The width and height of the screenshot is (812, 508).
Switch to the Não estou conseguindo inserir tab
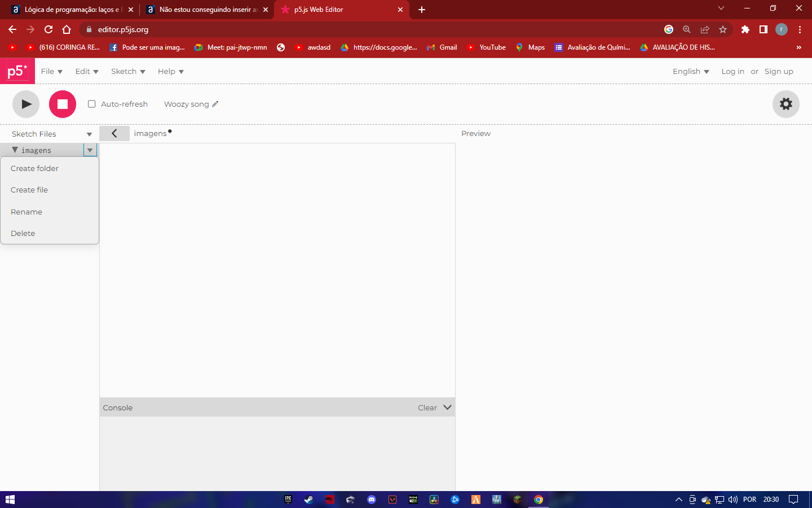tap(207, 10)
